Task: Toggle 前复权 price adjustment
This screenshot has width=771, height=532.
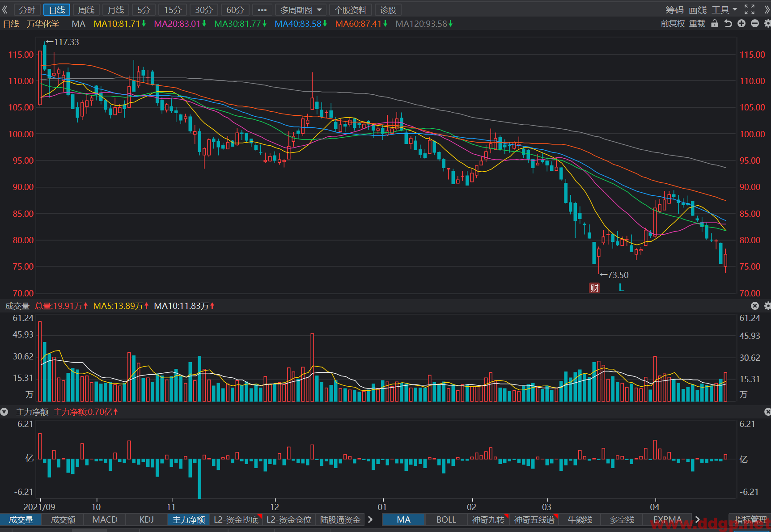Action: pos(673,24)
